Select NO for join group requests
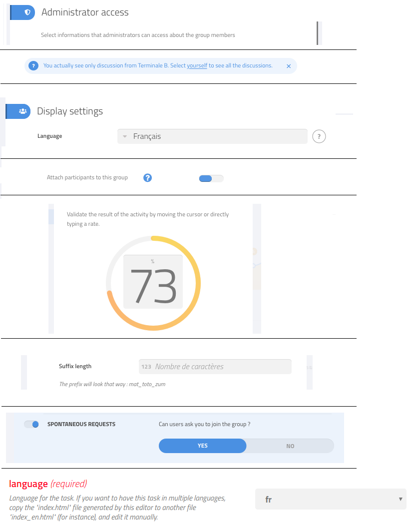412x532 pixels. [290, 446]
